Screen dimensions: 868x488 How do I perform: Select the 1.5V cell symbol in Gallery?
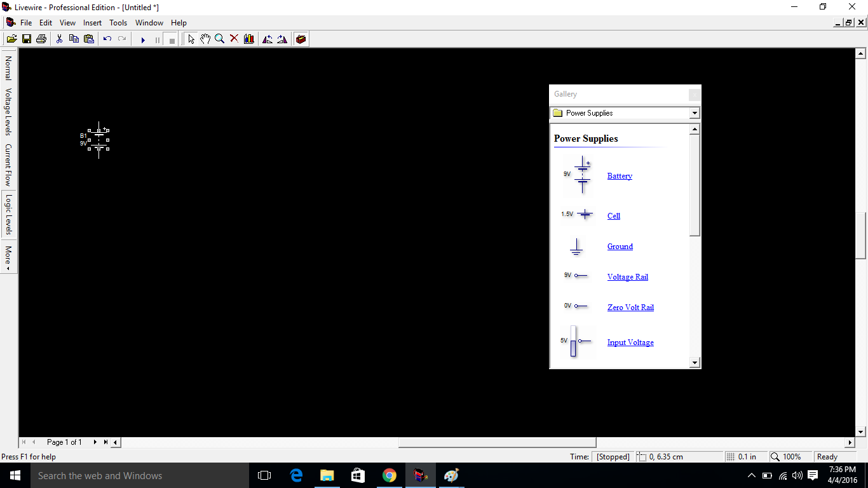tap(578, 215)
